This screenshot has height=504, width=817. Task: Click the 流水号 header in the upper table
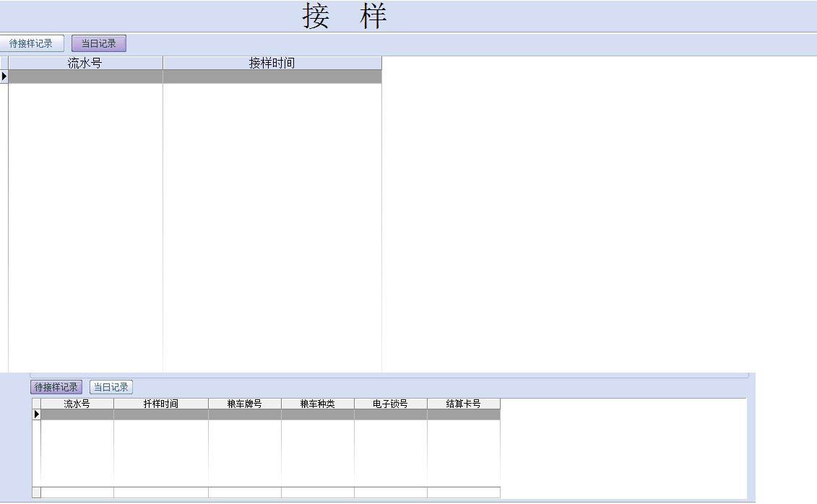[85, 63]
